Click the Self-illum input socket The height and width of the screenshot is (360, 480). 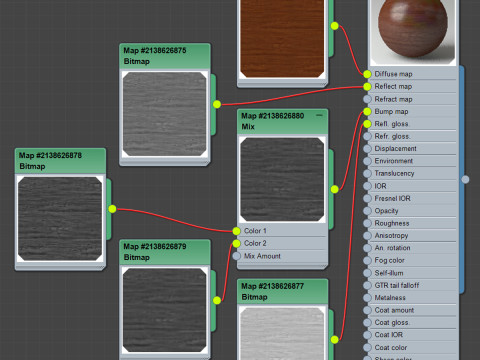pos(367,273)
